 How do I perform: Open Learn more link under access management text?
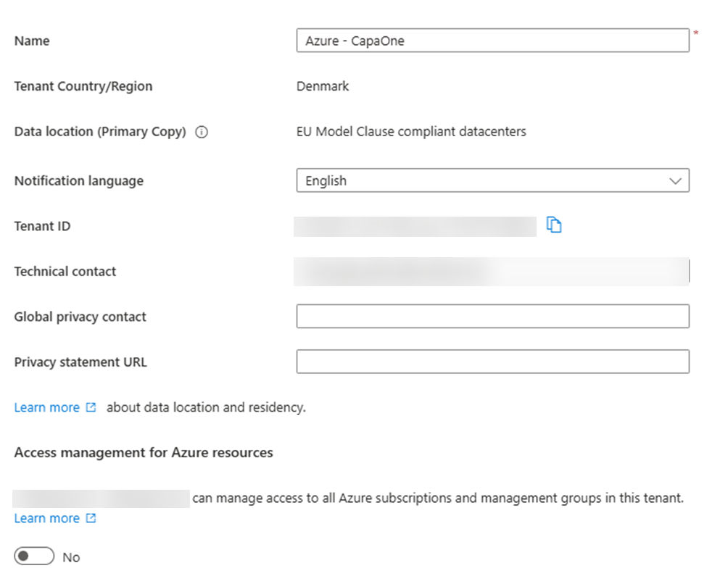55,519
